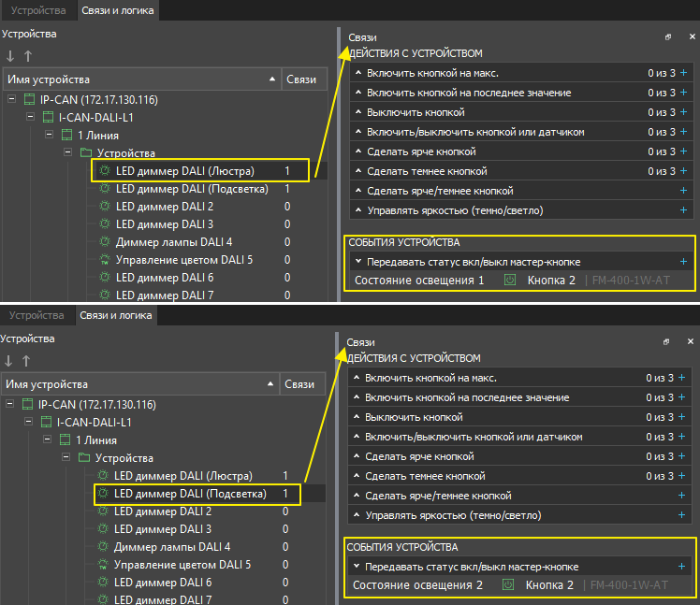Click the move-up arrow icon in the lower Устройства panel

pyautogui.click(x=25, y=360)
